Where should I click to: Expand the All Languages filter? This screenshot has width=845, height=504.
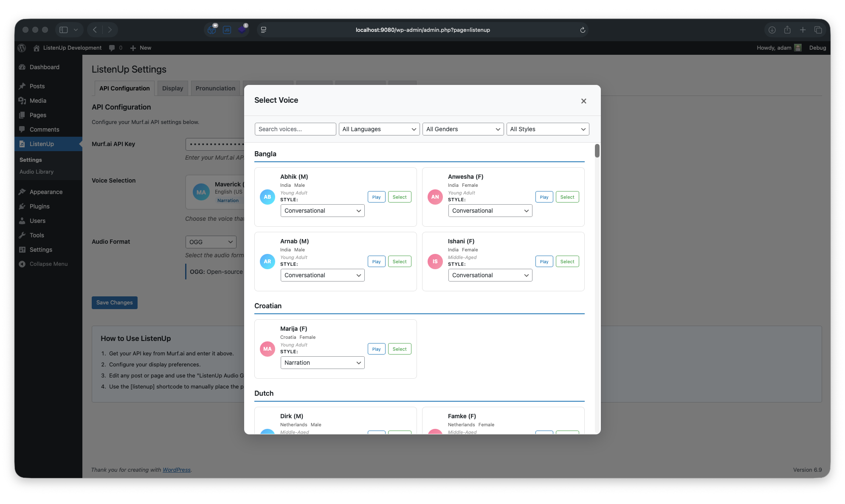click(x=379, y=129)
